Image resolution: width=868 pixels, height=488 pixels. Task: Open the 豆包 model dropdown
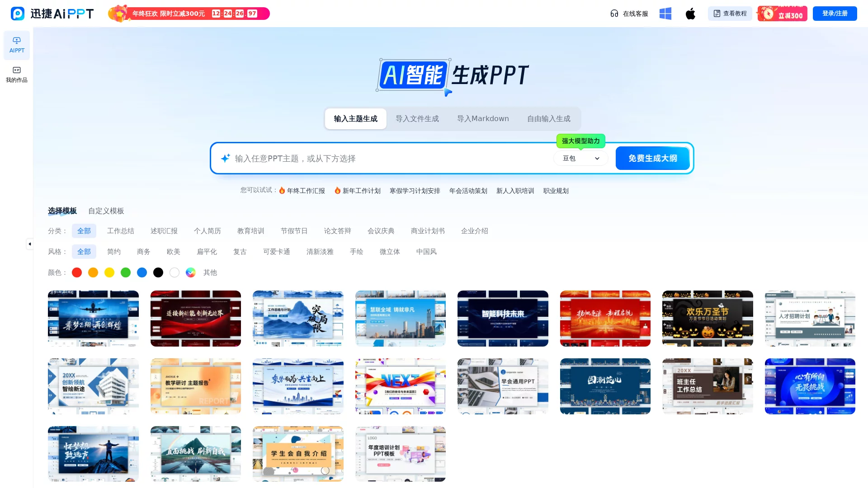[x=580, y=158]
